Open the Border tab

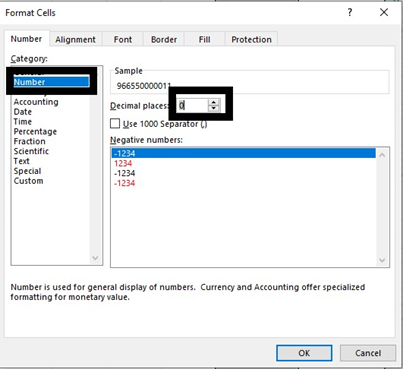[x=164, y=40]
